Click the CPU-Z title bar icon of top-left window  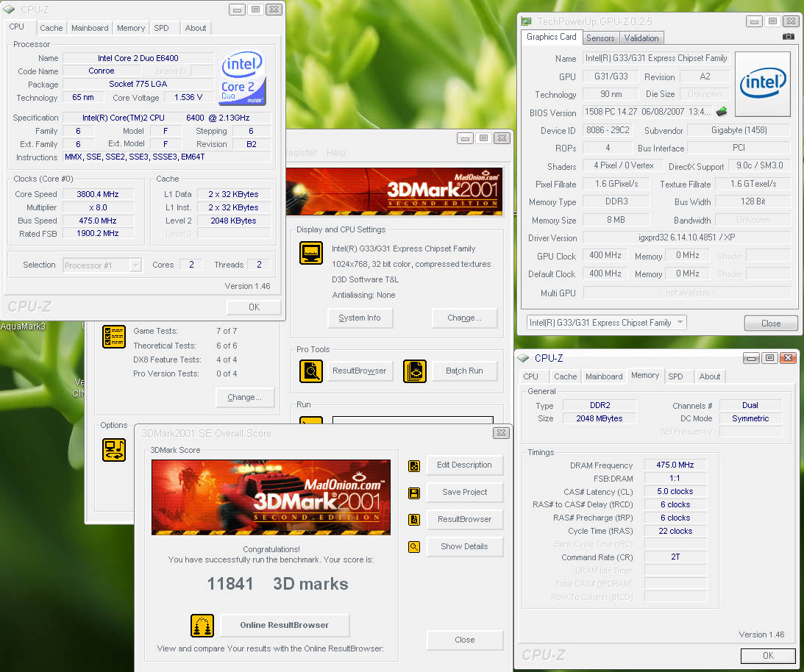(x=9, y=10)
